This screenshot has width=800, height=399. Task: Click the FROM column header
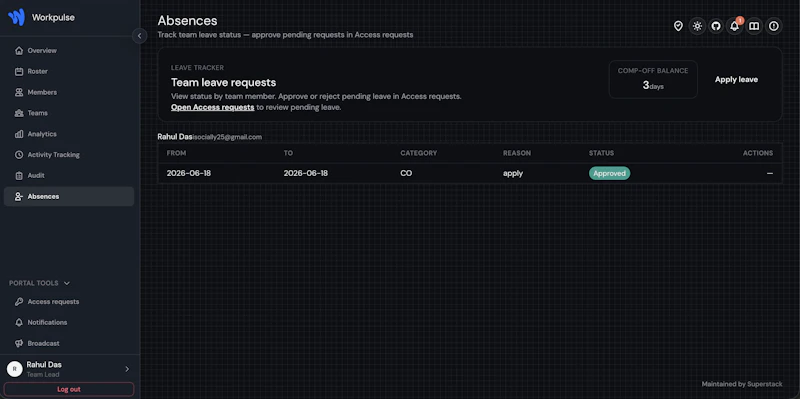177,153
